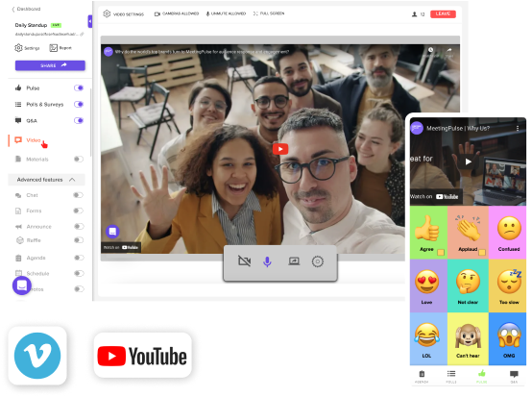532x397 pixels.
Task: Click Watch on YouTube in main video
Action: pos(121,247)
